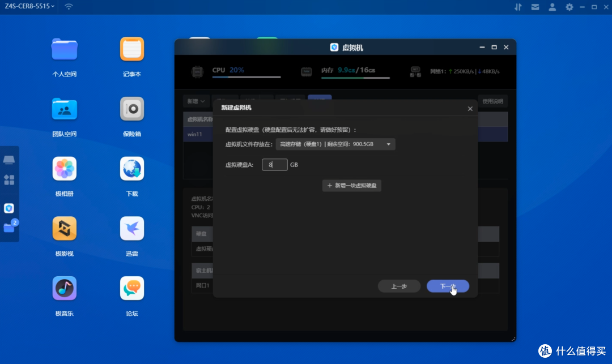This screenshot has height=364, width=612.
Task: Click the CPU usage progress bar
Action: click(x=246, y=77)
